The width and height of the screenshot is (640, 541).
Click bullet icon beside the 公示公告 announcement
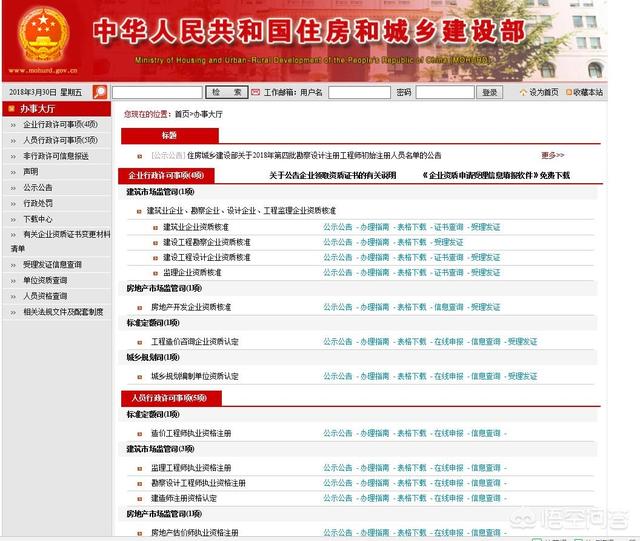[140, 156]
